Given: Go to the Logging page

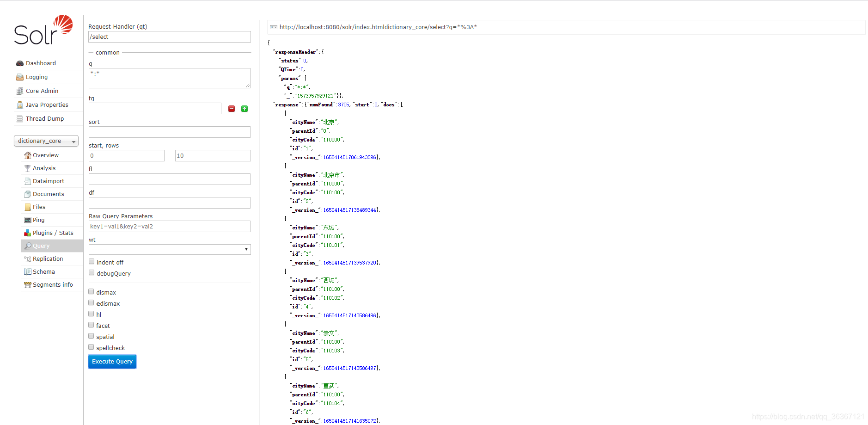Looking at the screenshot, I should [37, 77].
